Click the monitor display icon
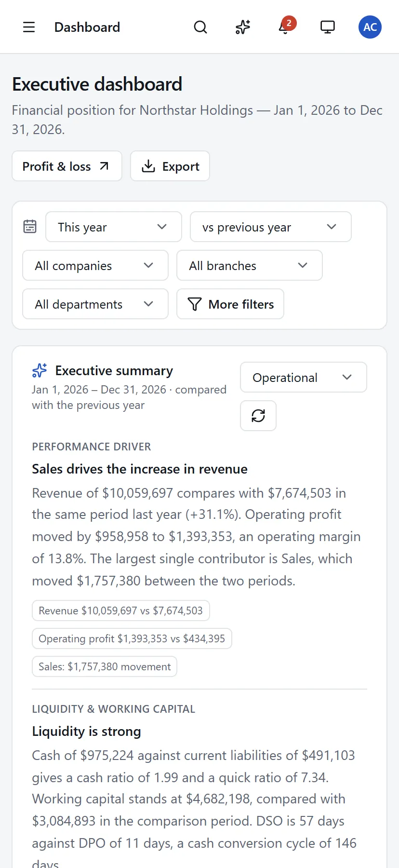The width and height of the screenshot is (399, 868). [328, 27]
